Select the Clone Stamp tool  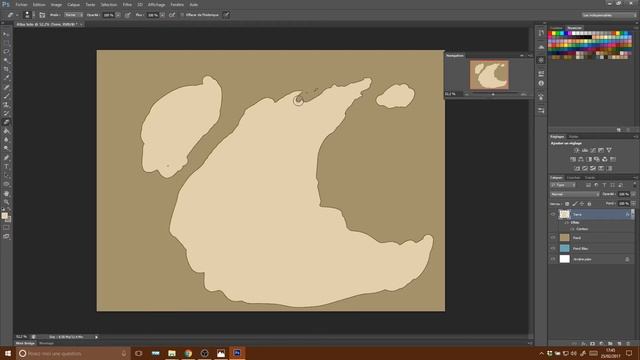6,105
